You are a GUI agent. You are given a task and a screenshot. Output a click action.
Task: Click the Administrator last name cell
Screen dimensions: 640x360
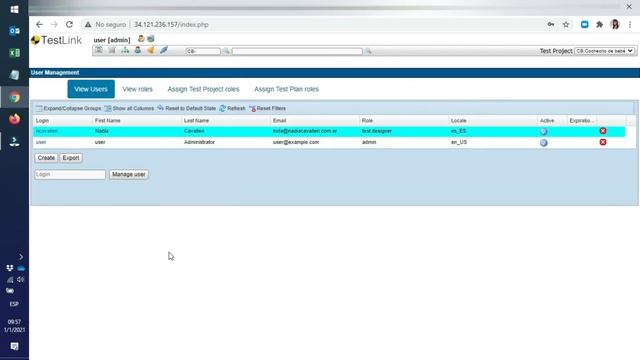(x=199, y=142)
